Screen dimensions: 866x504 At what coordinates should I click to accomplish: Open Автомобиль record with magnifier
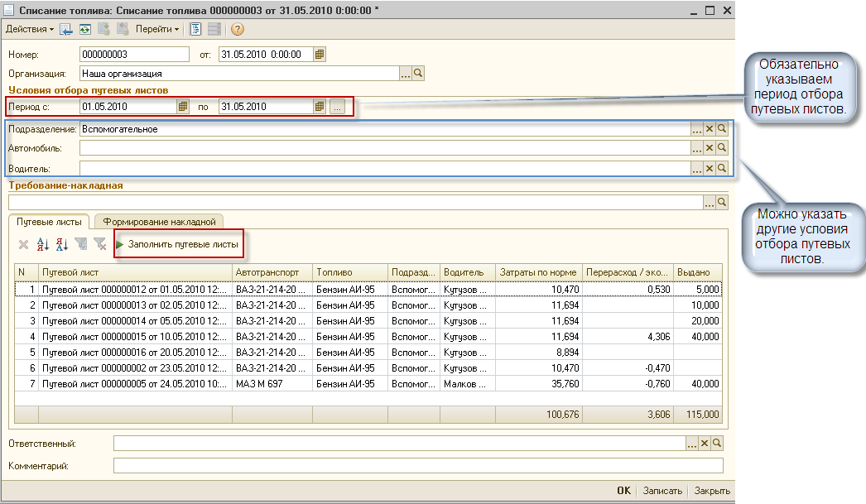tap(722, 148)
